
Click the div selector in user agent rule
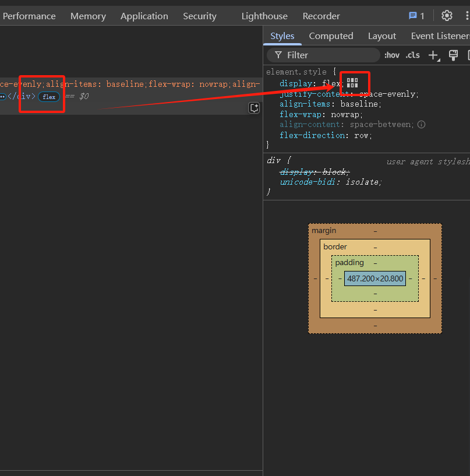(x=273, y=160)
